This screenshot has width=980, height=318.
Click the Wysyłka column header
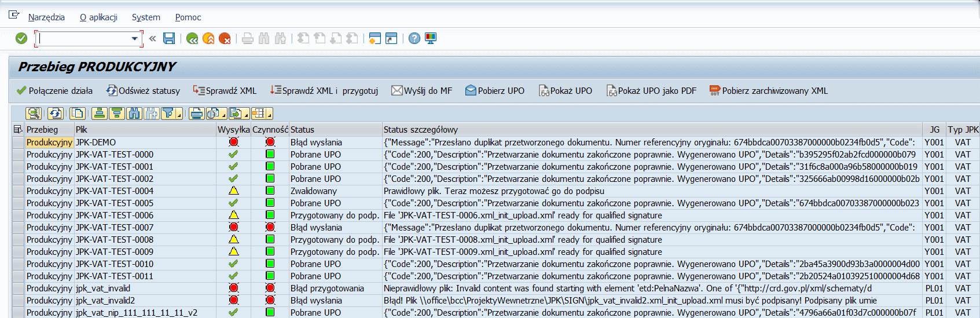click(234, 129)
